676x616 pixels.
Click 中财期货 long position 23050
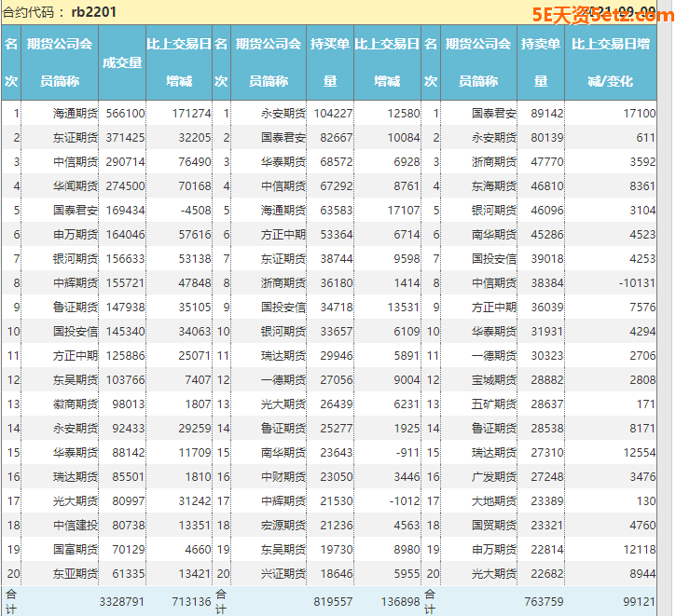(x=337, y=477)
